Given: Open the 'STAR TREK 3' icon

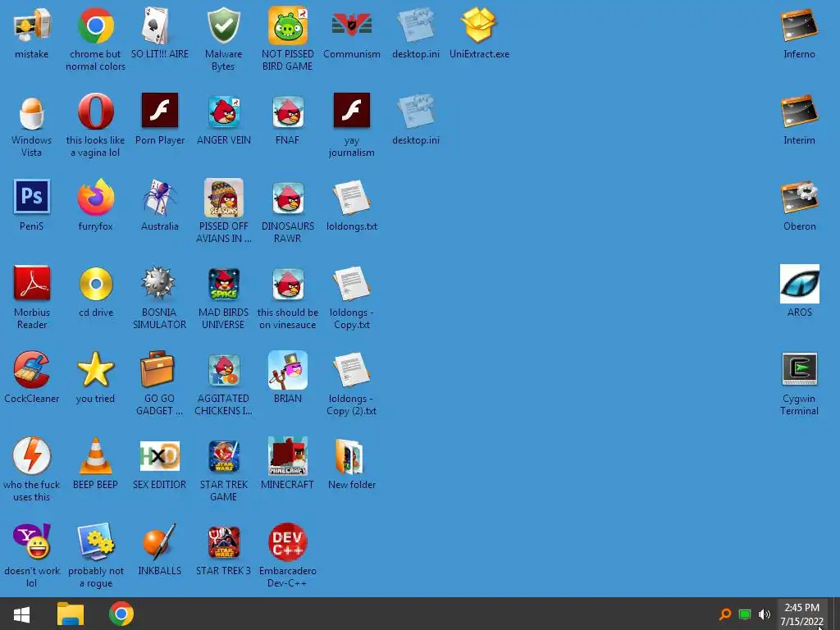Looking at the screenshot, I should coord(223,542).
